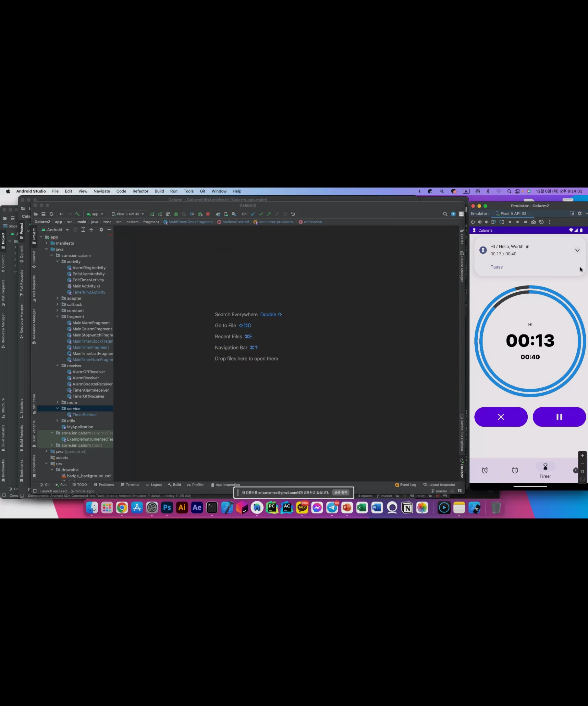The image size is (588, 706).
Task: Open the Android project view dropdown
Action: [x=55, y=230]
